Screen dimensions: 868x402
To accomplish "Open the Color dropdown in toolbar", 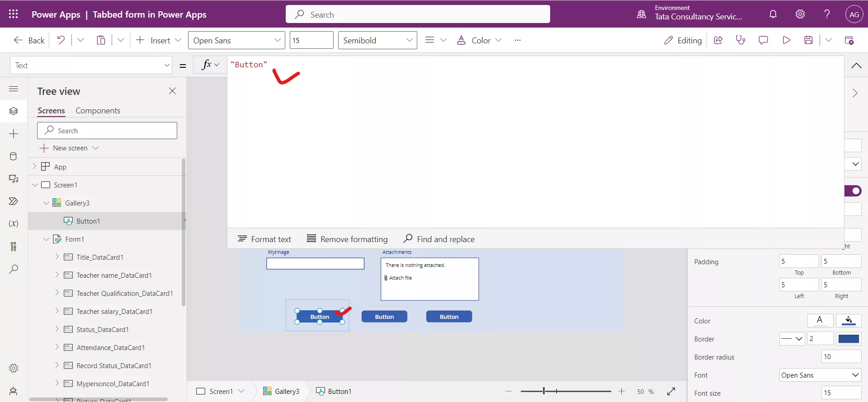I will tap(479, 40).
